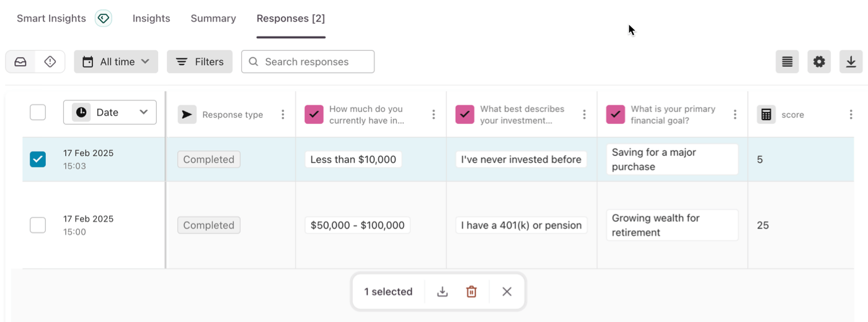Delete selected response with the trash icon
Image resolution: width=868 pixels, height=322 pixels.
click(471, 292)
